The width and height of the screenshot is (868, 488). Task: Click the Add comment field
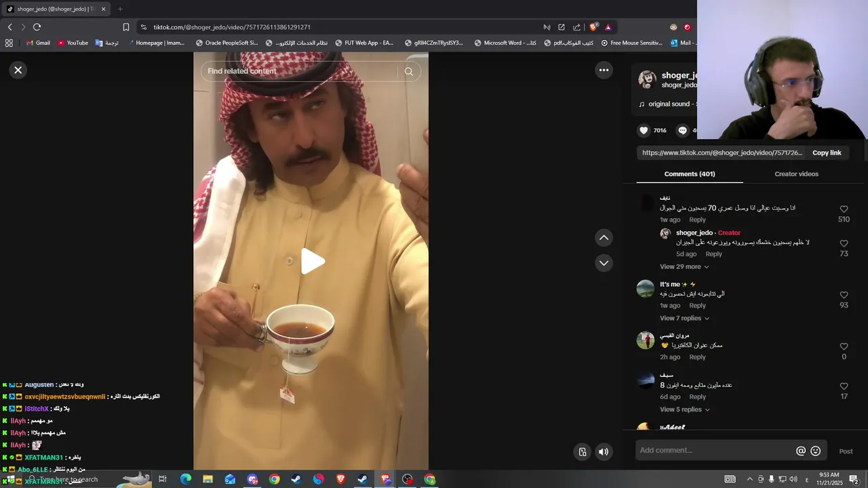715,451
